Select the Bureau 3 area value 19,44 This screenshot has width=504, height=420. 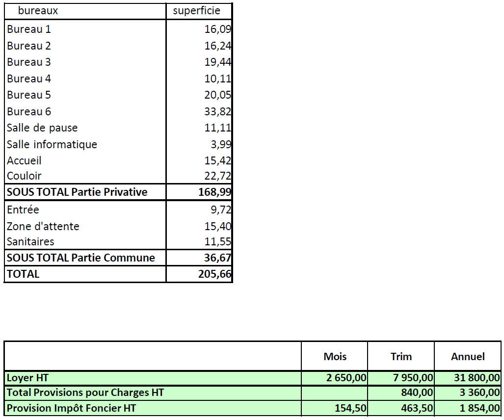pos(217,62)
